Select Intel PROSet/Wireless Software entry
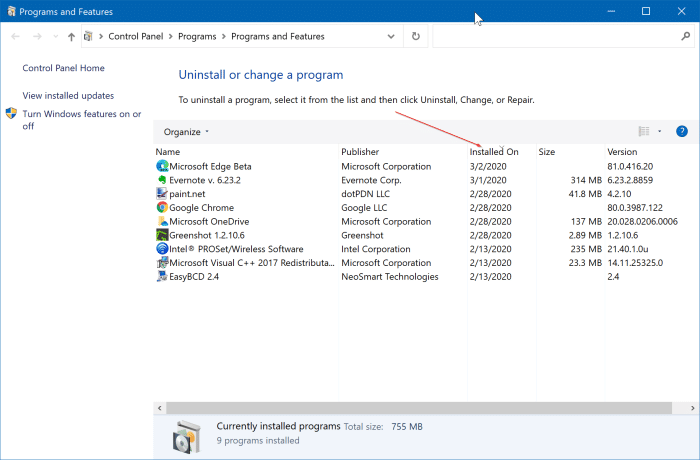 pyautogui.click(x=236, y=249)
